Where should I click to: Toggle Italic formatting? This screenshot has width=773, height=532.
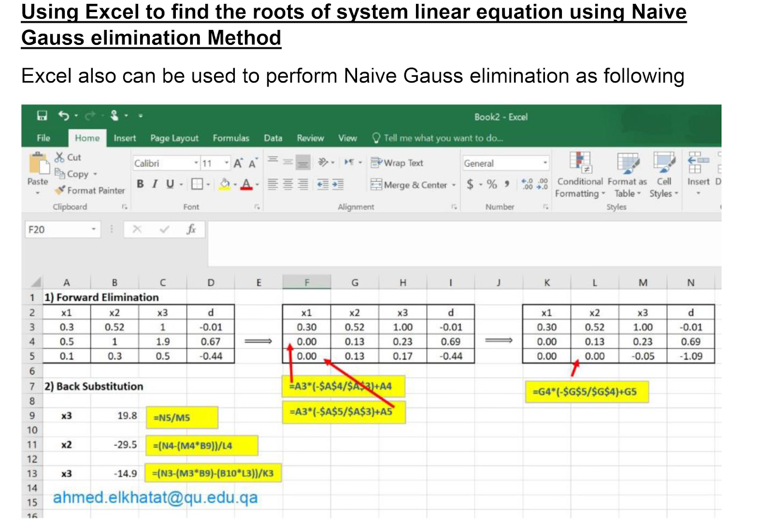coord(155,184)
